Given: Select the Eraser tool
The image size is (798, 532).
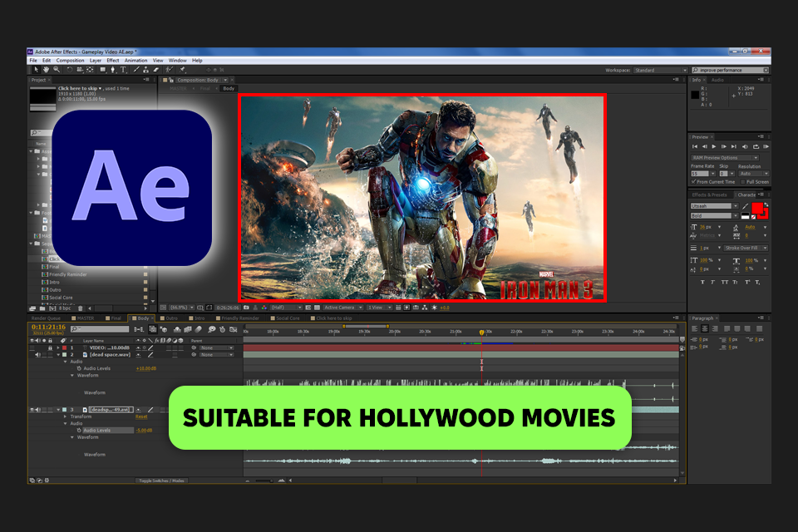Looking at the screenshot, I should point(156,70).
